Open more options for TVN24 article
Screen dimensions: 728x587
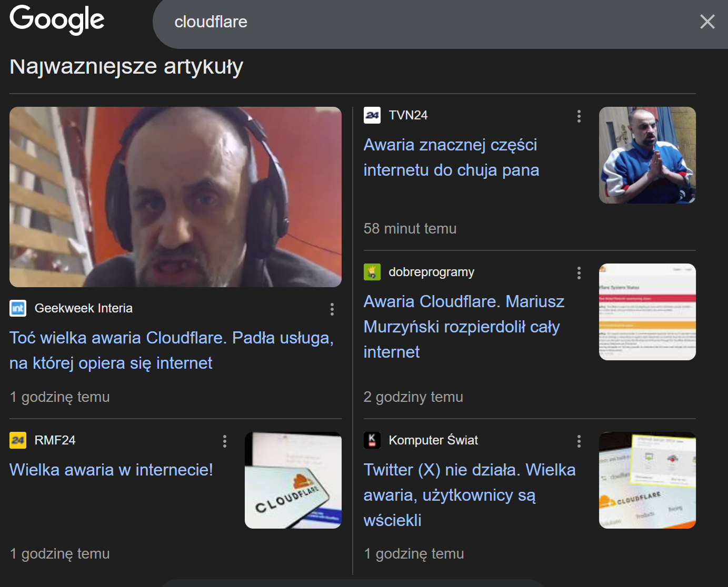579,116
